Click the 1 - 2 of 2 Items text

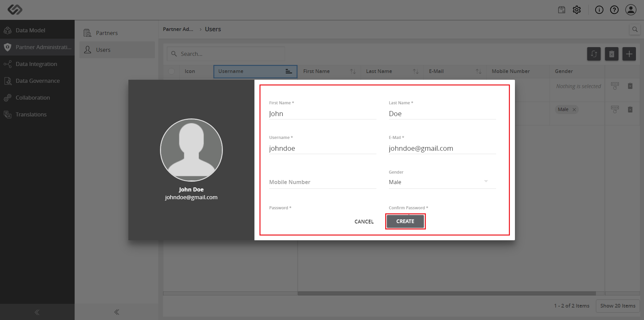coord(572,306)
